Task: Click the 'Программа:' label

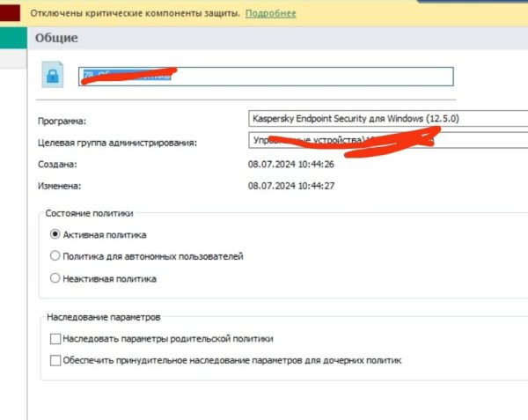Action: click(62, 121)
